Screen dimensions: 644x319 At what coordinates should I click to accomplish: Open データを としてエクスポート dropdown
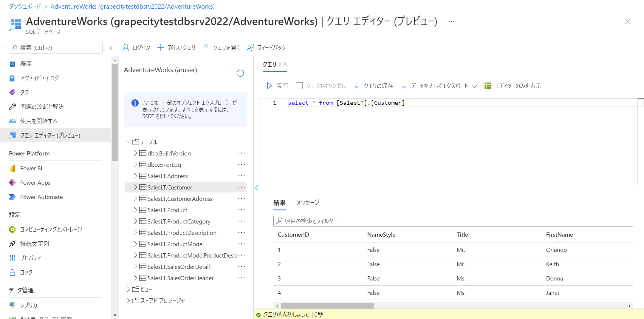click(439, 86)
